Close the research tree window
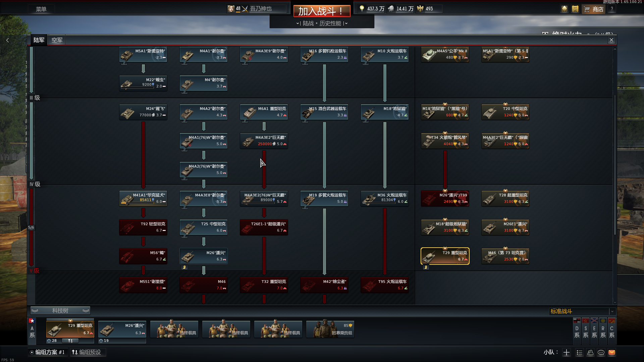The height and width of the screenshot is (362, 644). (611, 40)
